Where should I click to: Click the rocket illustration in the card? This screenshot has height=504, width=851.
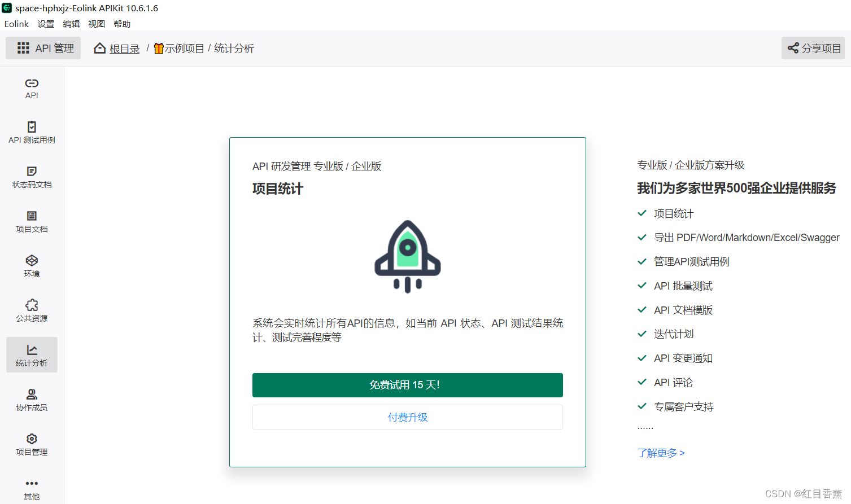[x=408, y=257]
